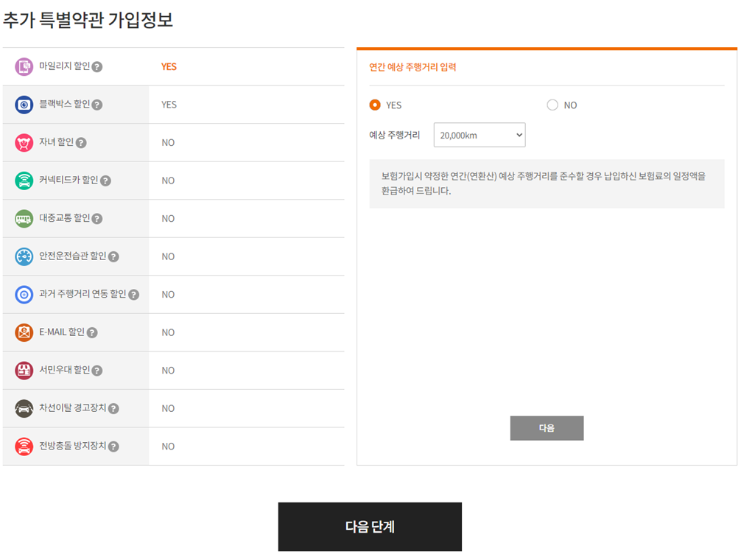
Task: Open help tooltip for 차선이탈 경고장치
Action: coord(113,409)
